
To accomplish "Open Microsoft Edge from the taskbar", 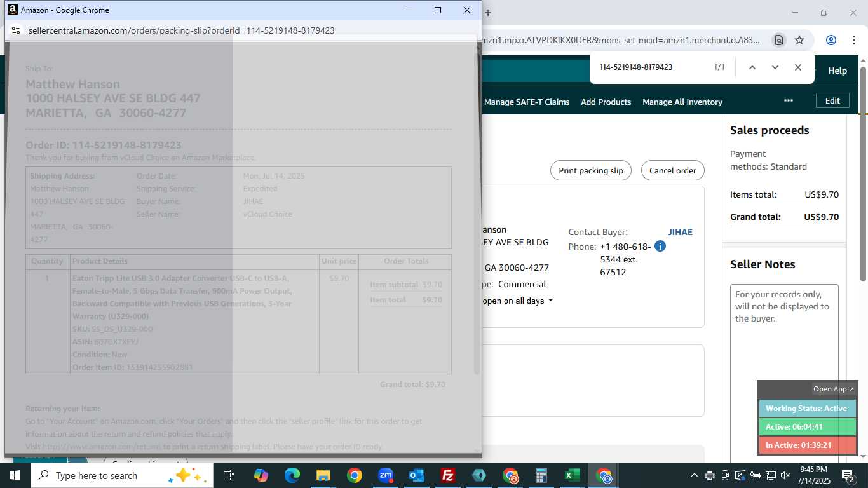I will 292,475.
